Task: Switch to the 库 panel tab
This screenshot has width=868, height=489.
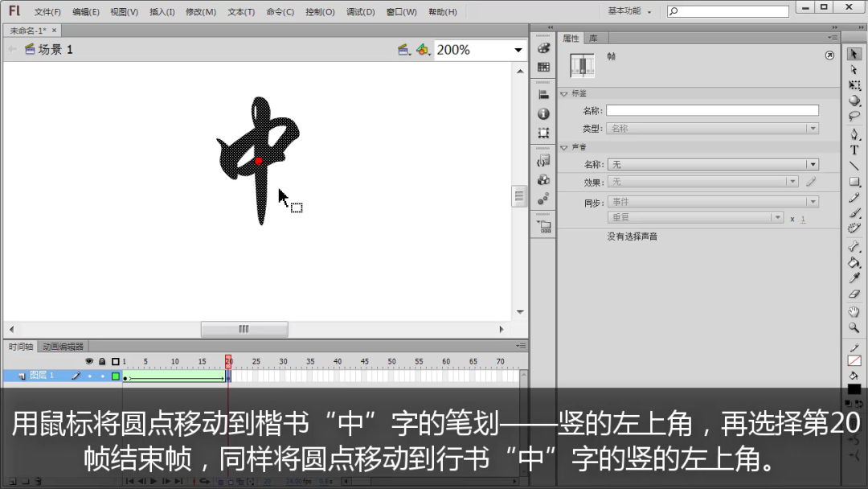Action: coord(593,38)
